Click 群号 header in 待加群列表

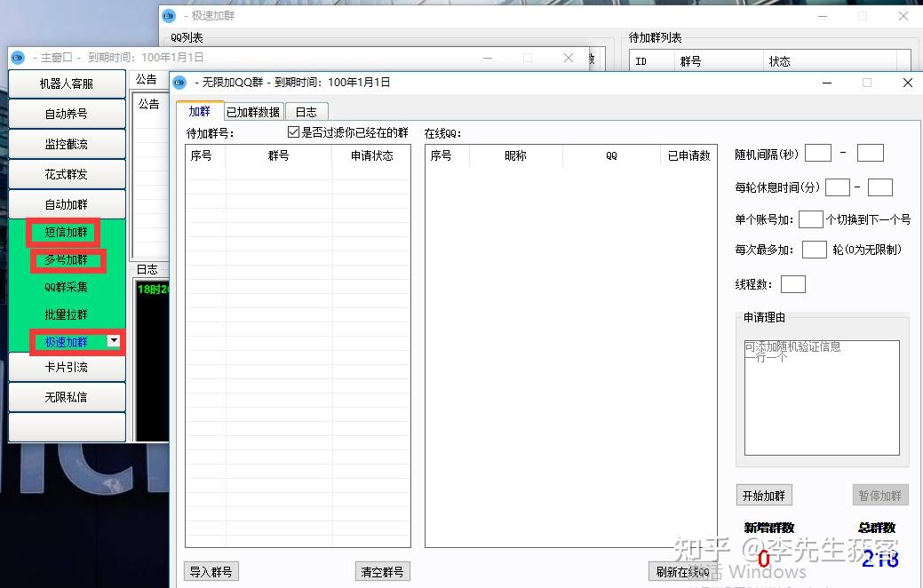pos(719,61)
